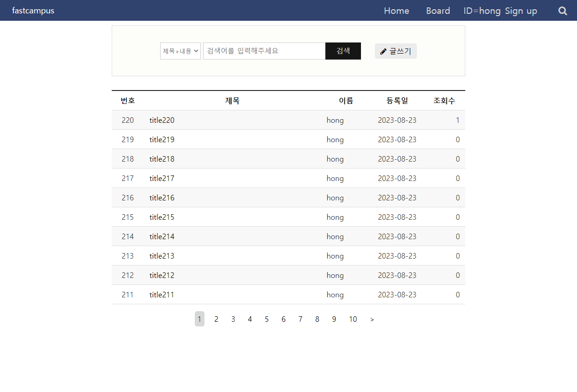This screenshot has width=577, height=392.
Task: Go to page 9 in pagination
Action: [x=334, y=319]
